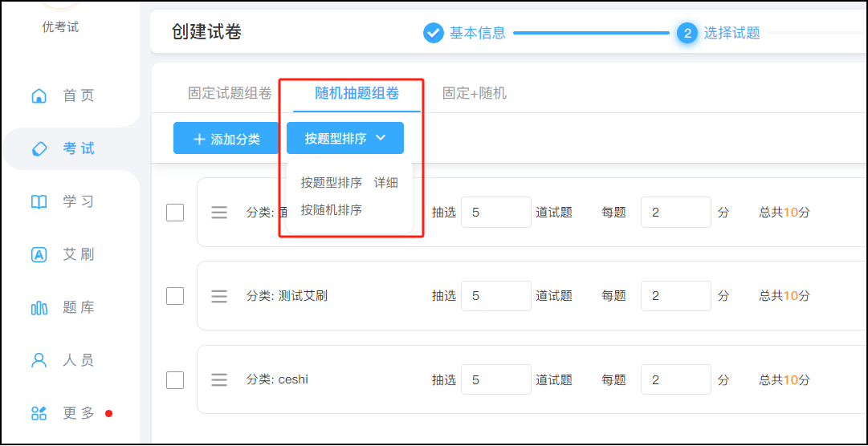Switch to 随机抽题组卷 tab
This screenshot has height=446, width=868.
click(357, 94)
